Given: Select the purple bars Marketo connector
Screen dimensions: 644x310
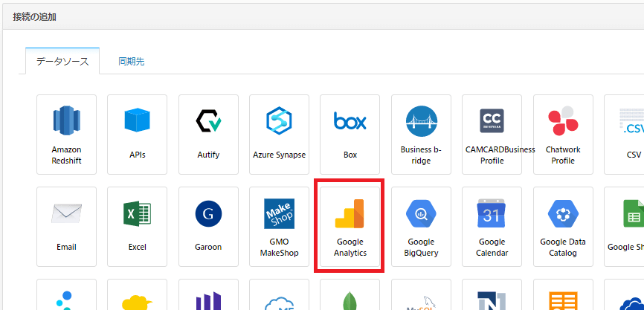Looking at the screenshot, I should point(208,295).
